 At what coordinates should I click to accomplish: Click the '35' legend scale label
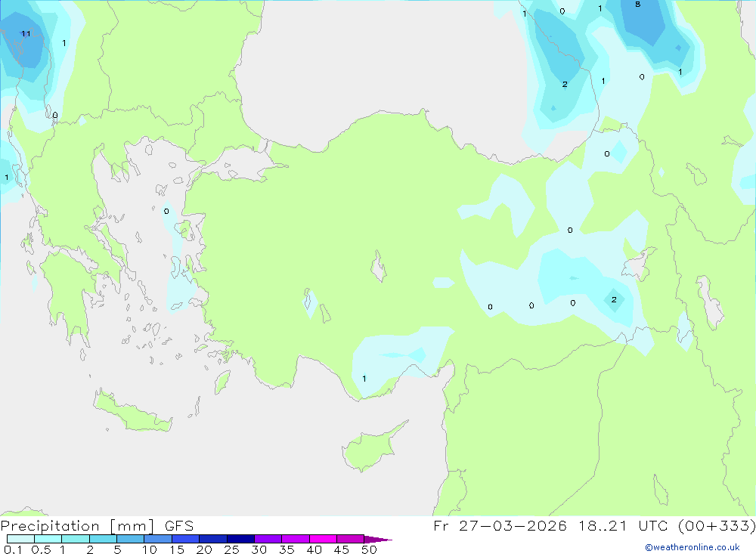[x=287, y=549]
